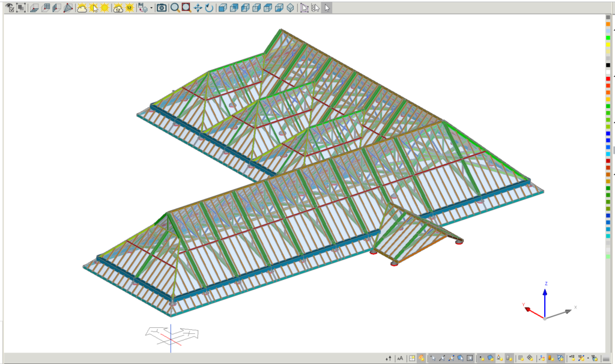Toggle node display bulb icon
Screen dimensions: 615x364
tap(482, 358)
